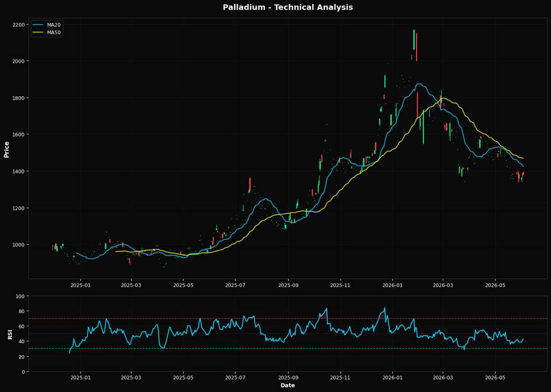Click the 1600 price tick label

point(18,134)
